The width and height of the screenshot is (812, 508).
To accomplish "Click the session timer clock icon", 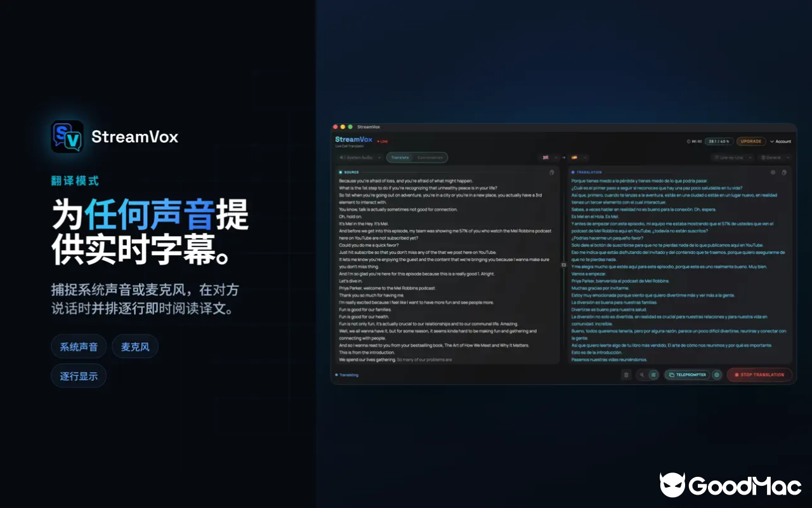I will (x=688, y=142).
